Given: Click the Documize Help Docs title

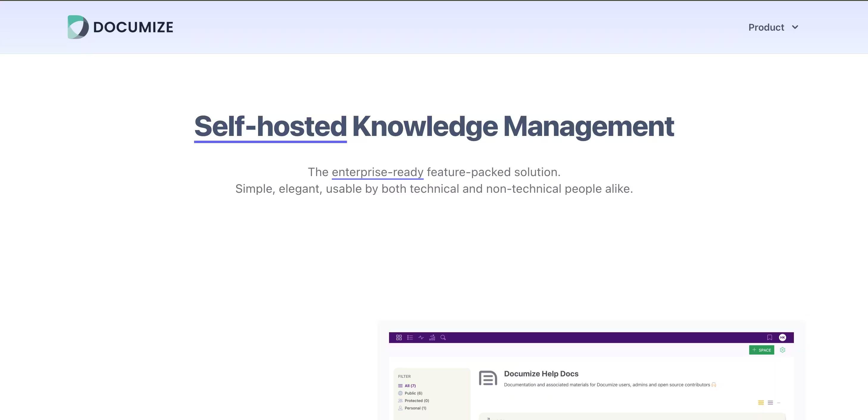Looking at the screenshot, I should tap(541, 374).
